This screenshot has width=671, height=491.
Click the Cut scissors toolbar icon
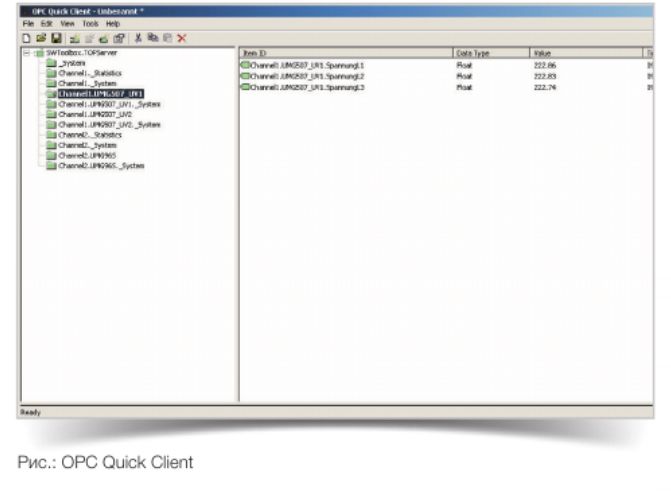139,37
